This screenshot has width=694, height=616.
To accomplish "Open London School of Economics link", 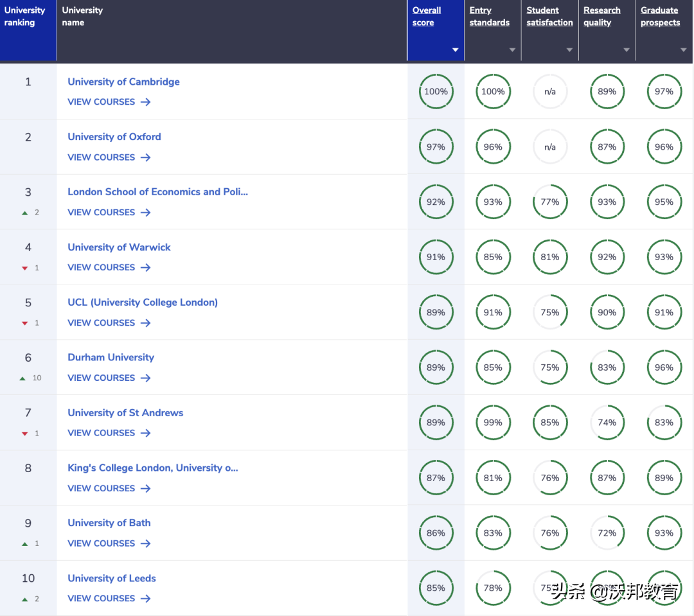I will point(157,192).
